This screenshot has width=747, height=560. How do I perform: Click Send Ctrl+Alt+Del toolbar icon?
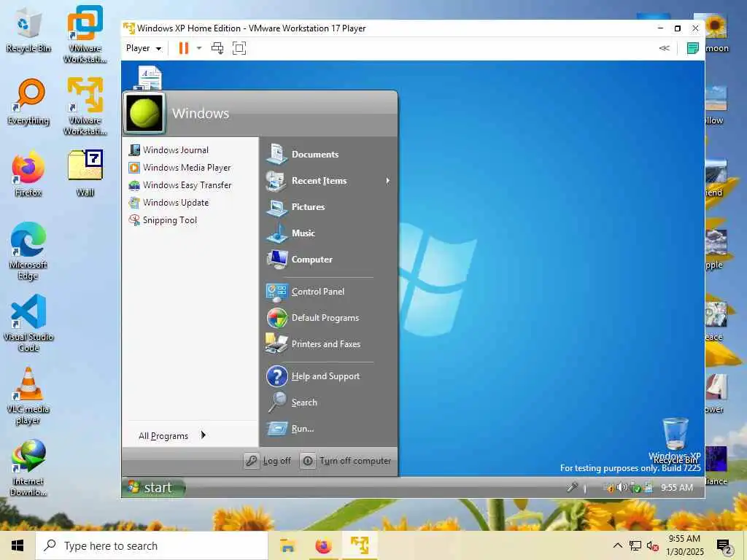(x=217, y=48)
